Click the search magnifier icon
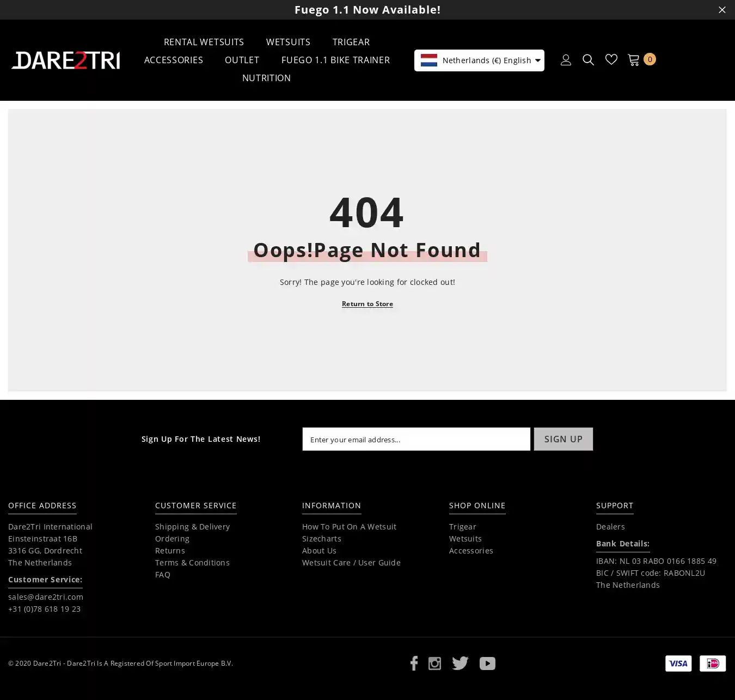This screenshot has width=735, height=700. point(588,60)
